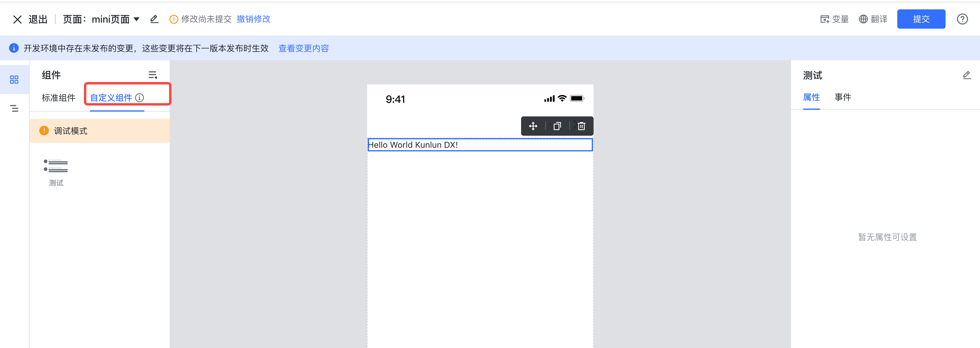This screenshot has height=348, width=980.
Task: Click the edit pencil in 测试 panel header
Action: click(x=967, y=75)
